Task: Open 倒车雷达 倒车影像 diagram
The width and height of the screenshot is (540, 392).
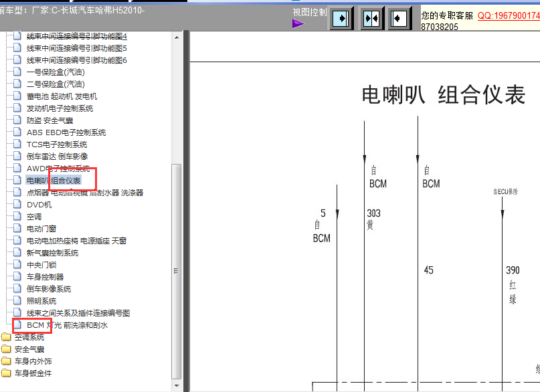Action: [x=57, y=157]
